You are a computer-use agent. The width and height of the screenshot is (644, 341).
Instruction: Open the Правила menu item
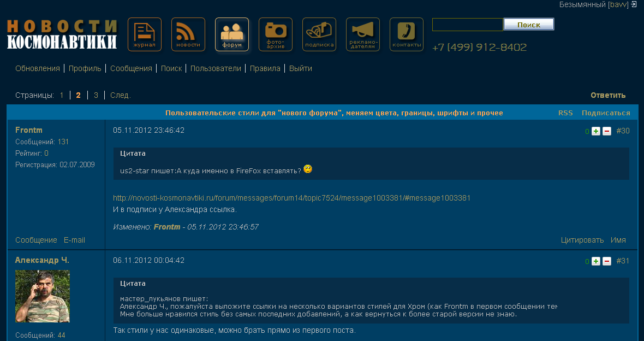(265, 69)
